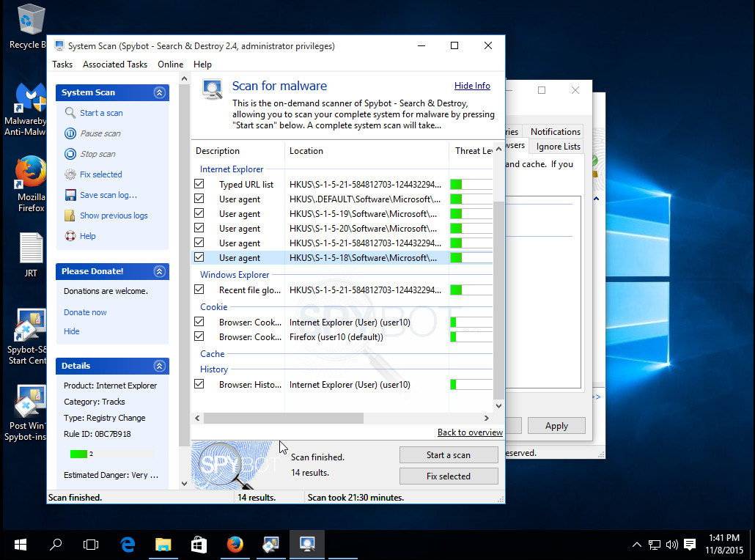Uncheck the Typed URL list checkbox
Image resolution: width=755 pixels, height=560 pixels.
[x=199, y=184]
